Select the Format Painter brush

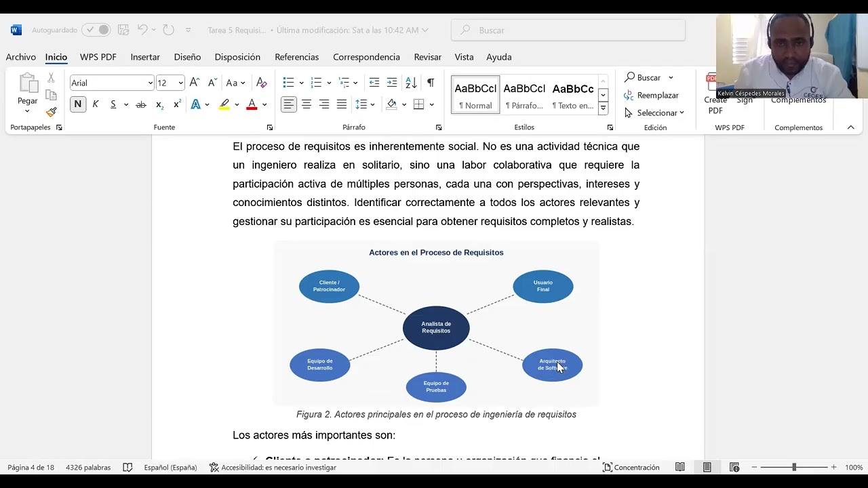point(51,113)
